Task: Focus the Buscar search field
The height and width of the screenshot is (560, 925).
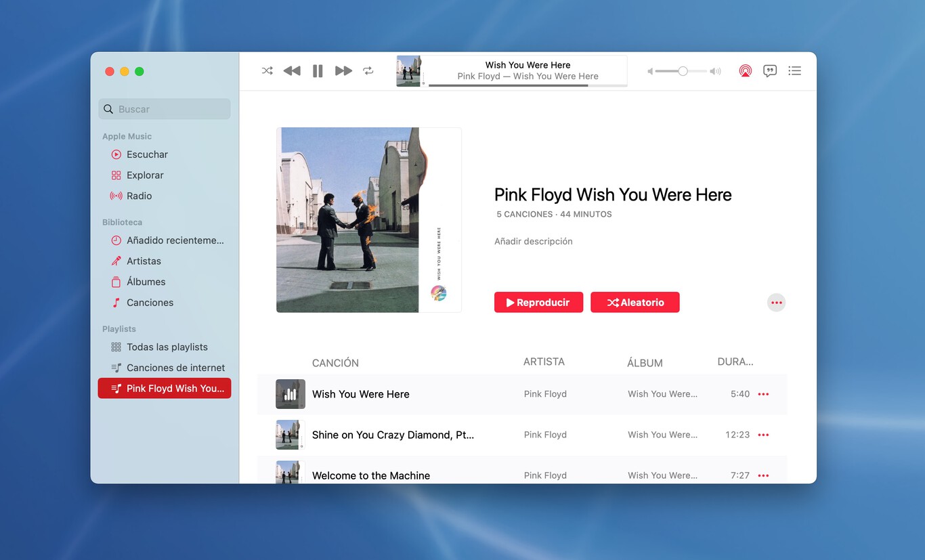Action: (x=165, y=109)
